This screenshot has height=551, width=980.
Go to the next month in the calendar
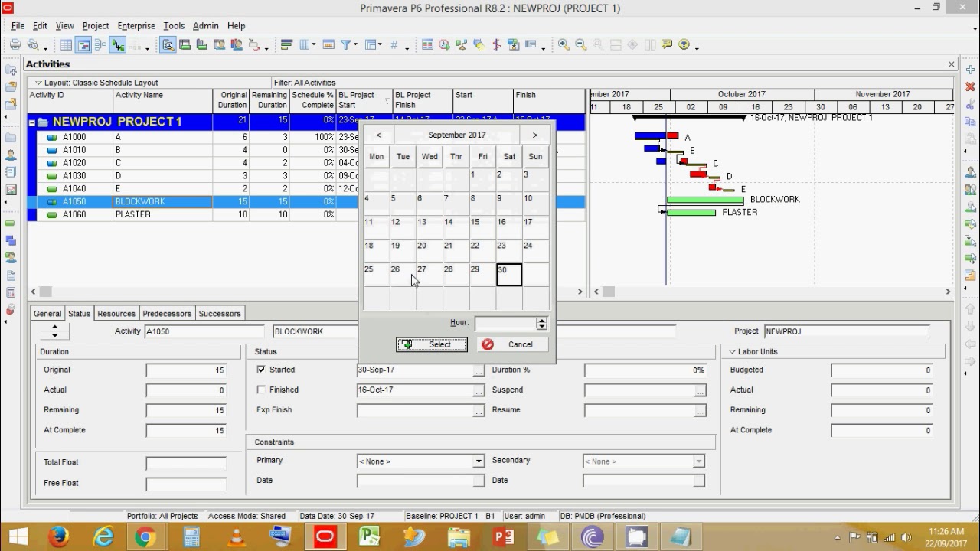534,135
